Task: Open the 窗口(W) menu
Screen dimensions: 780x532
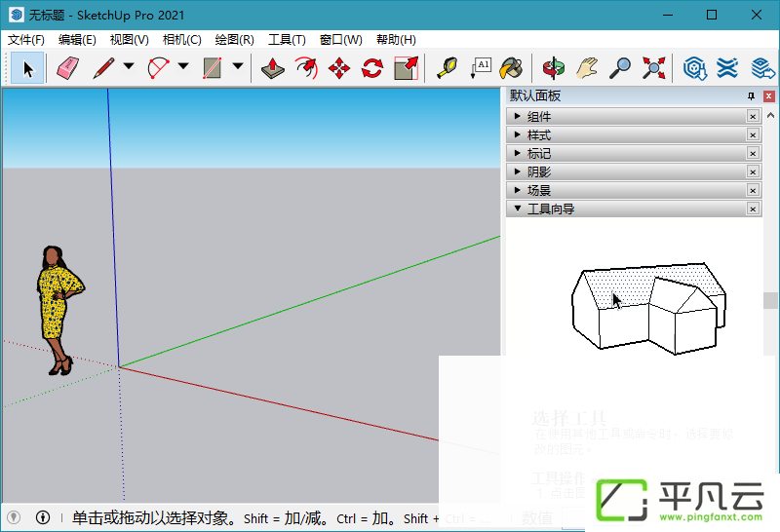Action: (340, 40)
